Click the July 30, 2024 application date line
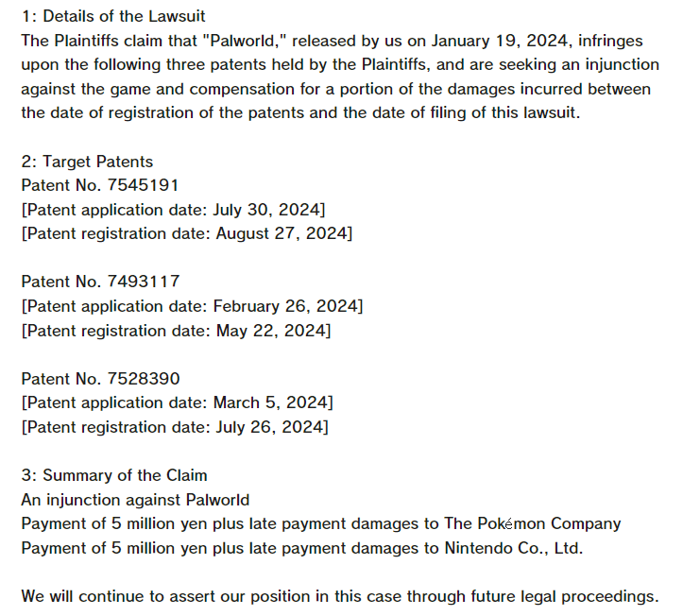 (x=173, y=210)
